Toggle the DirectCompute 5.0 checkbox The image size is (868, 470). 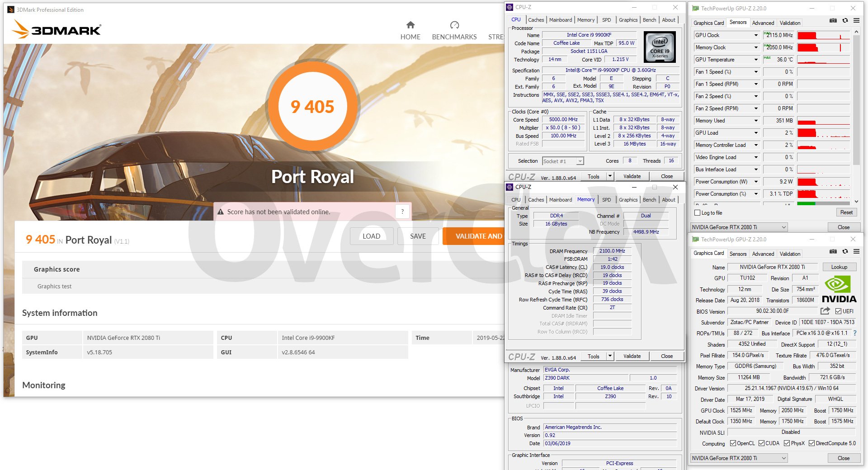[x=812, y=443]
